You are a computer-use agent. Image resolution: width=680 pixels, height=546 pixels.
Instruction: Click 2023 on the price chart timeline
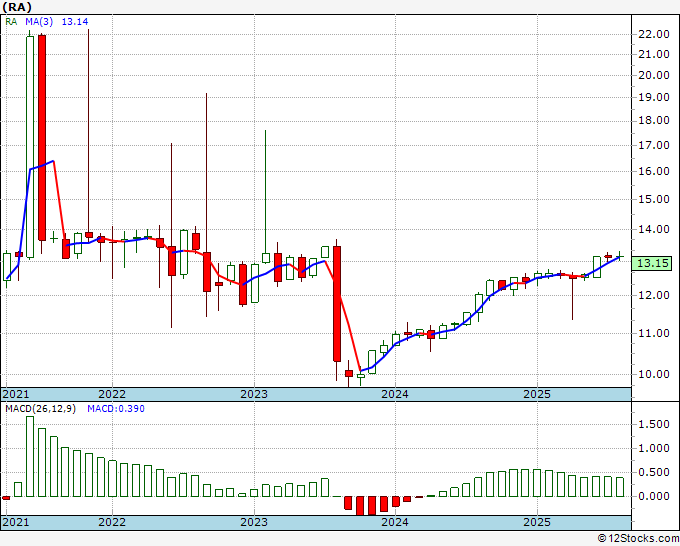(254, 394)
